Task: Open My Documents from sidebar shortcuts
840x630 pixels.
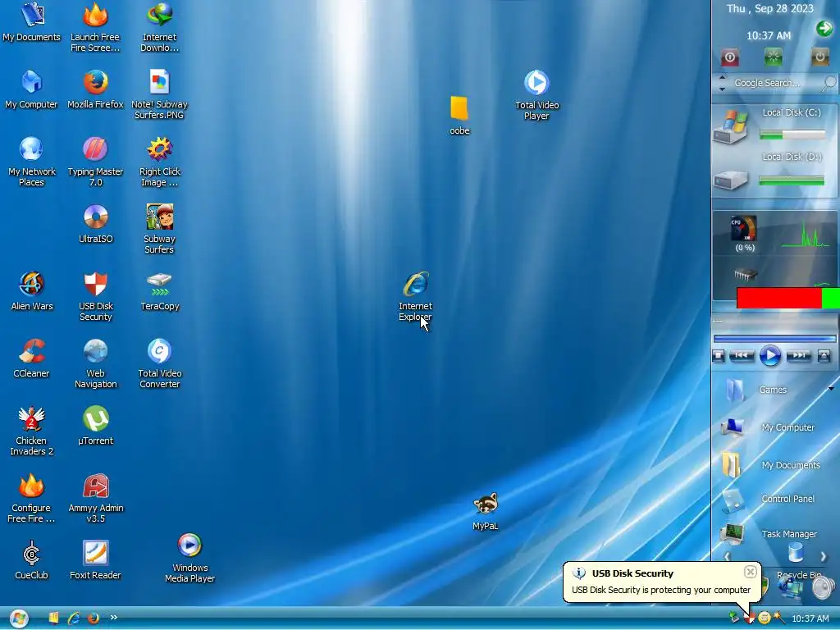Action: 771,465
